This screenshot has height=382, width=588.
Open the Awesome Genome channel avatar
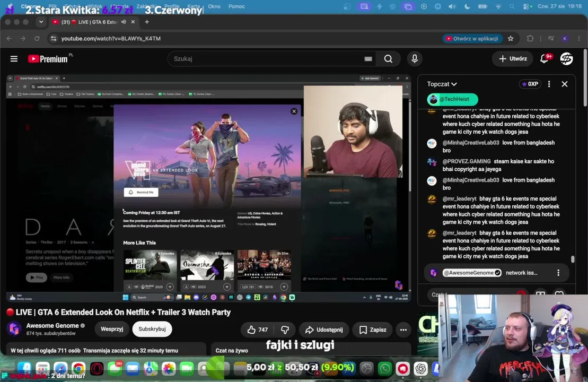tap(14, 329)
